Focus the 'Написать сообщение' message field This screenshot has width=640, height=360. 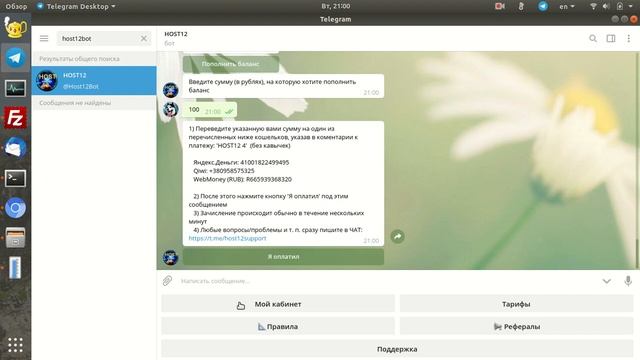[x=388, y=281]
